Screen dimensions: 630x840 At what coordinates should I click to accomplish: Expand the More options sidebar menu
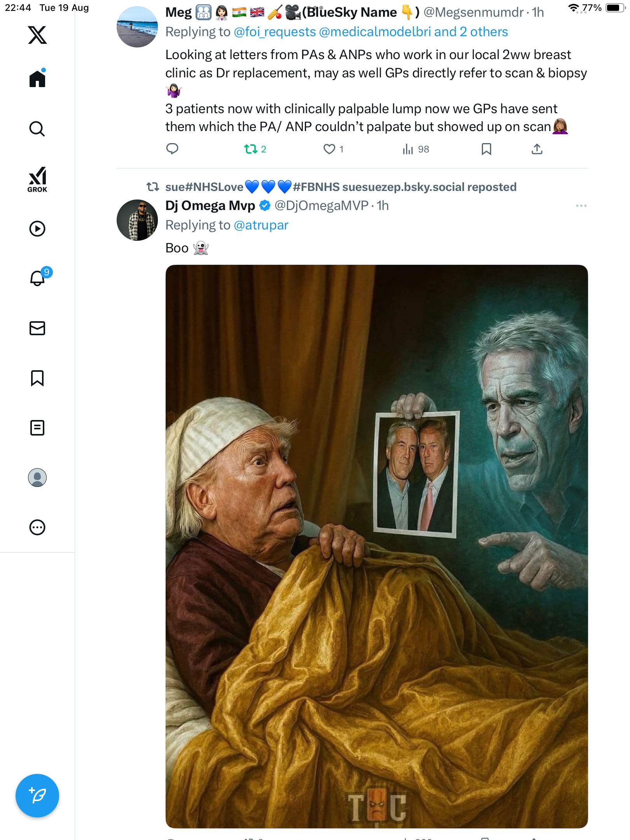pos(37,527)
